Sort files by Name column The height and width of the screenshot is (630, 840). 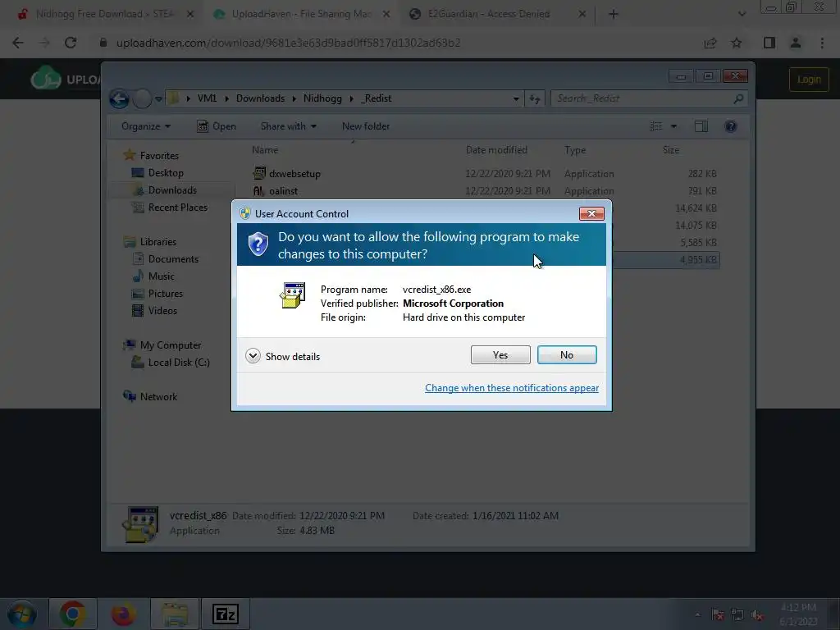(265, 150)
